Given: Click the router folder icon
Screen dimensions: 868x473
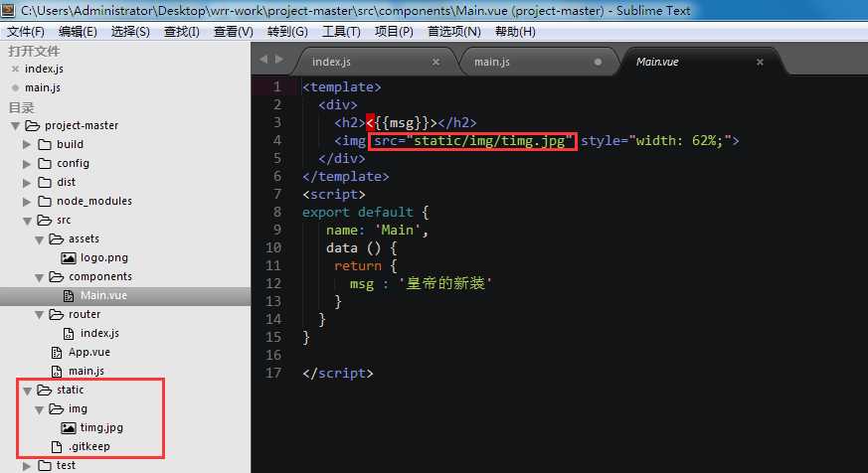Looking at the screenshot, I should pos(57,315).
